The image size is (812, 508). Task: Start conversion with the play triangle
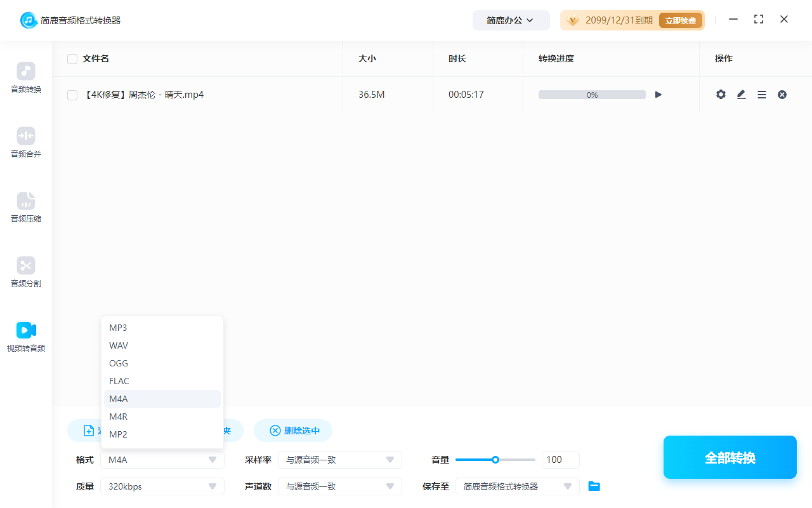[x=658, y=94]
